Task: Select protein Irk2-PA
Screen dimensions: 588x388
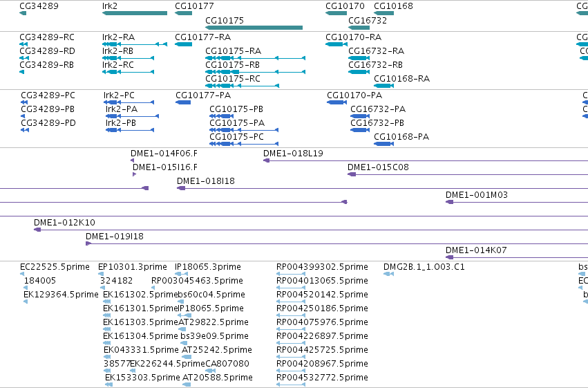Action: coord(122,109)
